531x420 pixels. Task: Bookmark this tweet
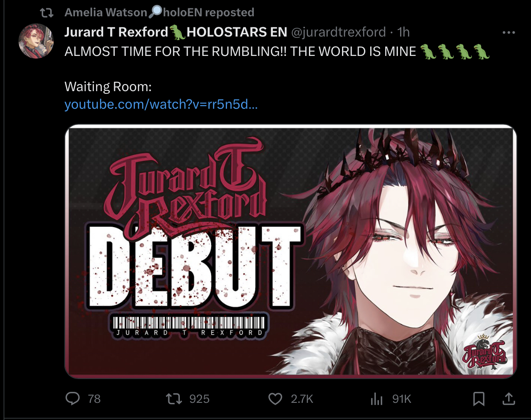point(479,399)
